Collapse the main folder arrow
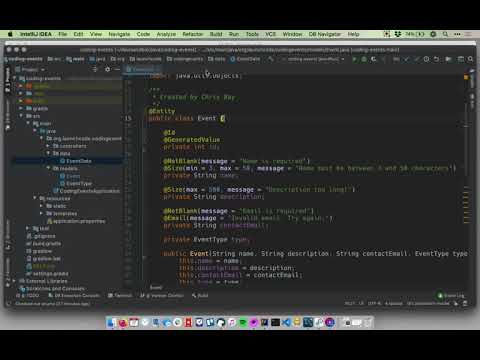This screenshot has height=360, width=480. click(28, 123)
